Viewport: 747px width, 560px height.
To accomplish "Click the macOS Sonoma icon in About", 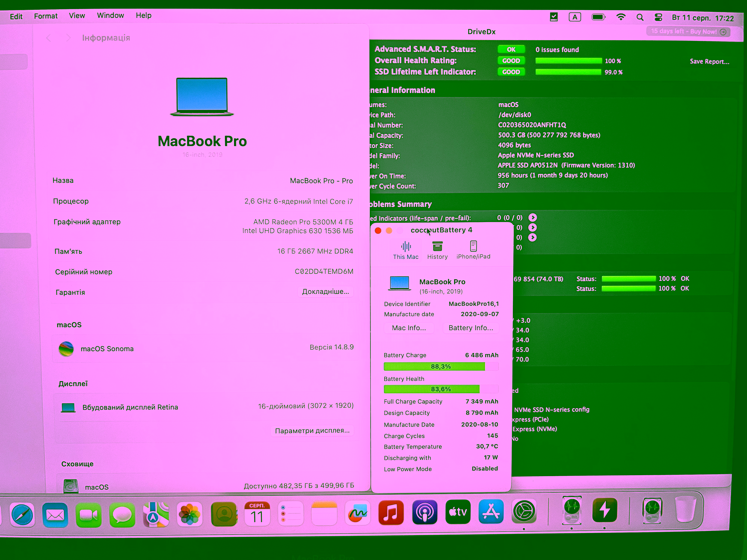I will coord(66,349).
